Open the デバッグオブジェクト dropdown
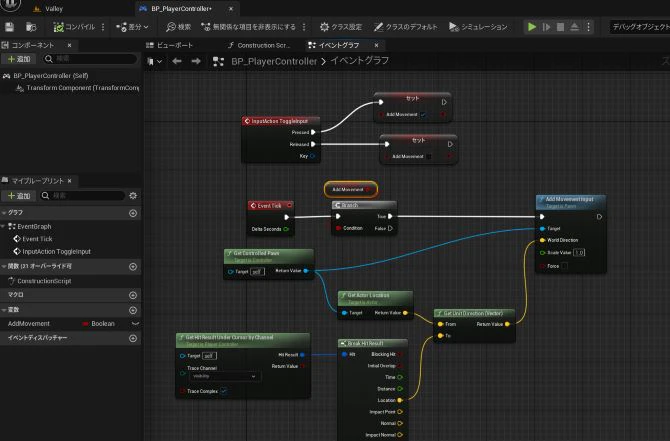Screen dimensions: 670x441 point(640,27)
